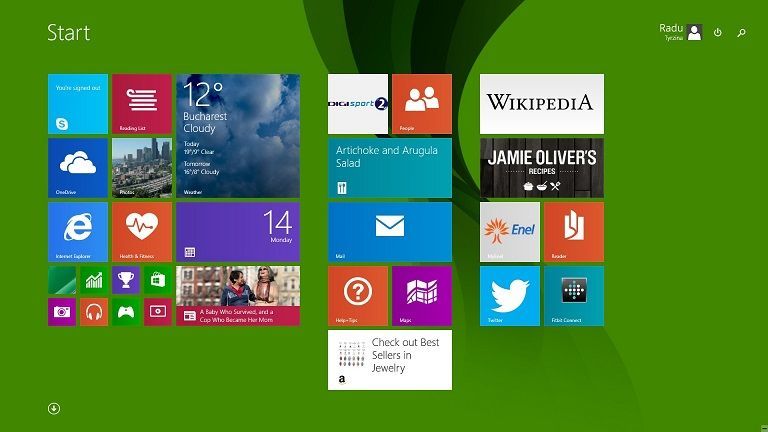Open the Wikipedia tile
Screen dimensions: 768x432
pos(542,104)
